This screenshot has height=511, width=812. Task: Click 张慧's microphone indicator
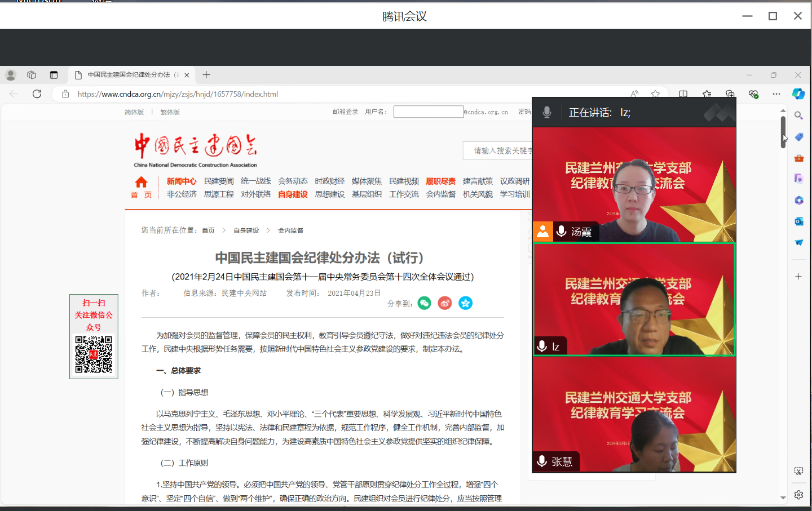542,461
